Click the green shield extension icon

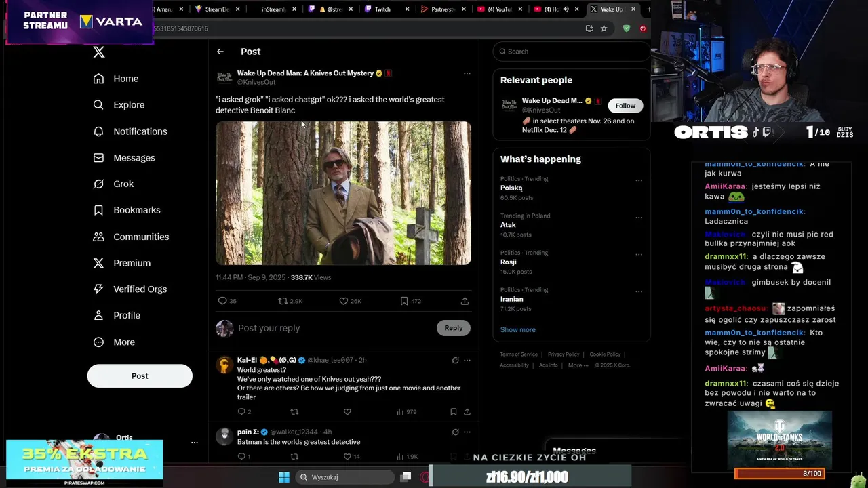click(626, 28)
